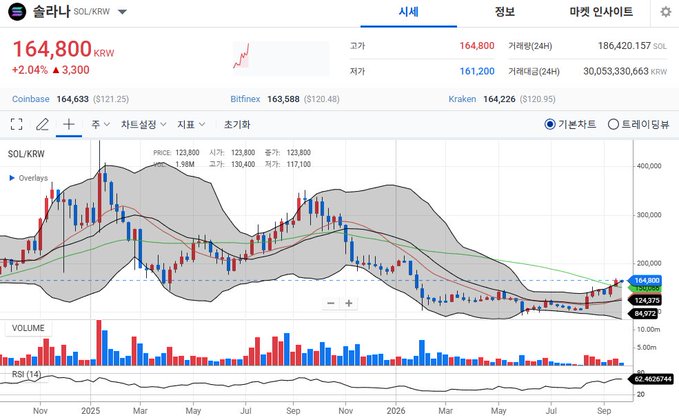Click the SOL/KRW chart title text
This screenshot has width=679, height=420.
point(26,154)
